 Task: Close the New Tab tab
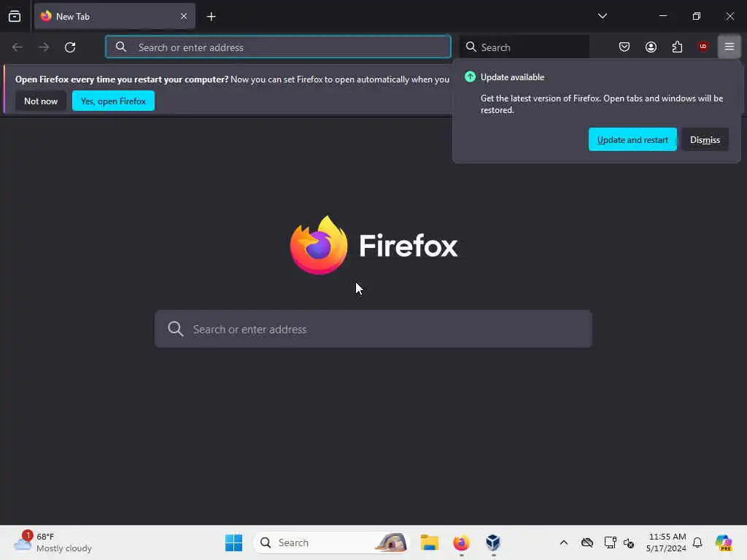(x=183, y=16)
